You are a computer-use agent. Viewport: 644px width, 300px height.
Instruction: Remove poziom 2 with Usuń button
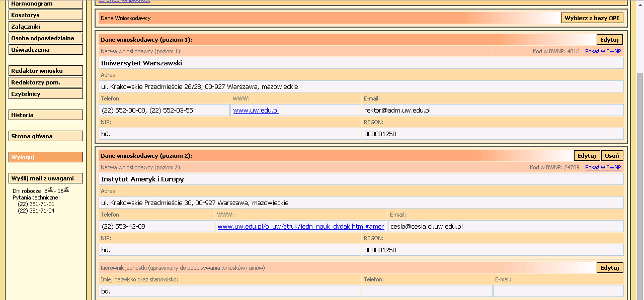point(612,156)
